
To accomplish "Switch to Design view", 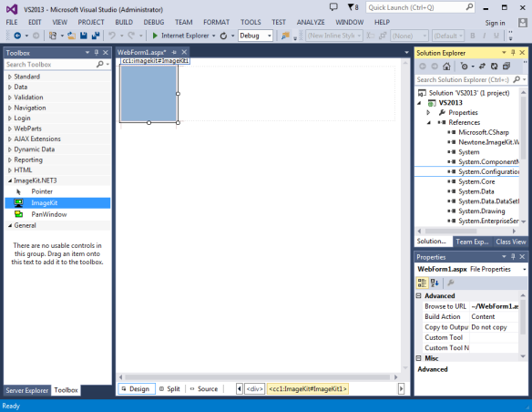I will point(137,389).
